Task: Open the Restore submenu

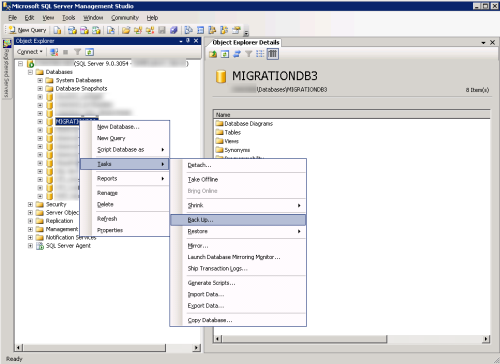Action: [238, 231]
